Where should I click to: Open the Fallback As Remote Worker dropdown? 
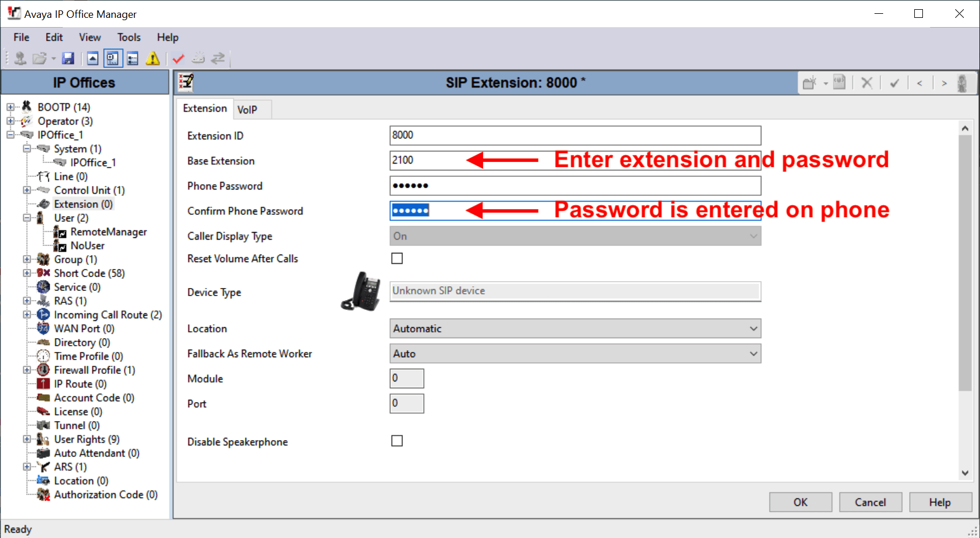tap(575, 354)
